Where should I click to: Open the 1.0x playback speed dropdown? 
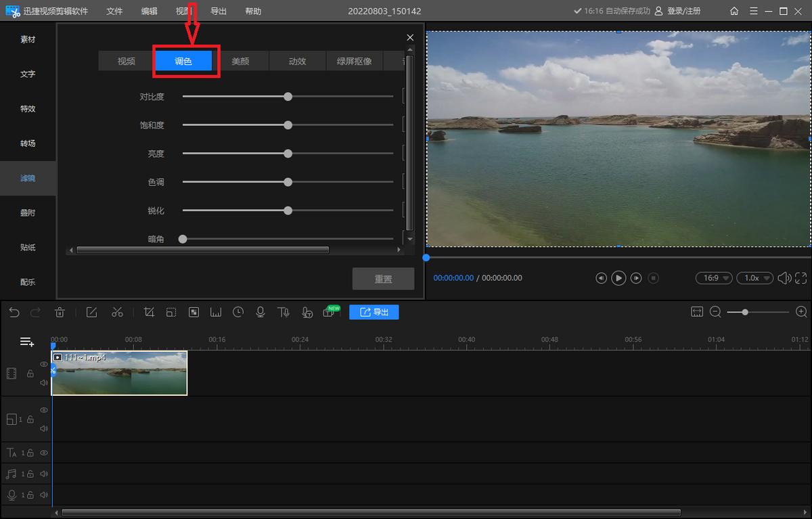click(x=755, y=278)
